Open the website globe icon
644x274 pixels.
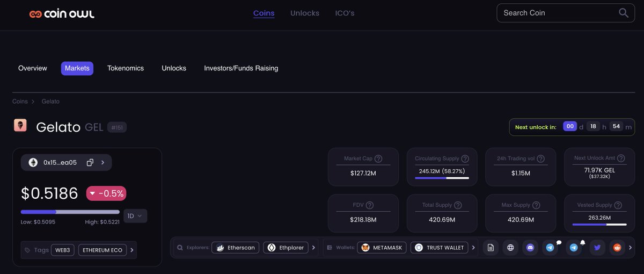(x=510, y=248)
